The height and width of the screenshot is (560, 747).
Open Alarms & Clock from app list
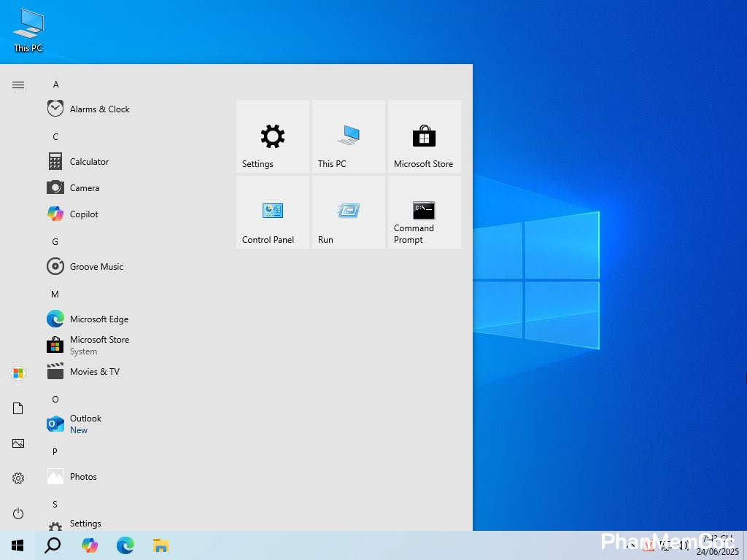pyautogui.click(x=99, y=109)
